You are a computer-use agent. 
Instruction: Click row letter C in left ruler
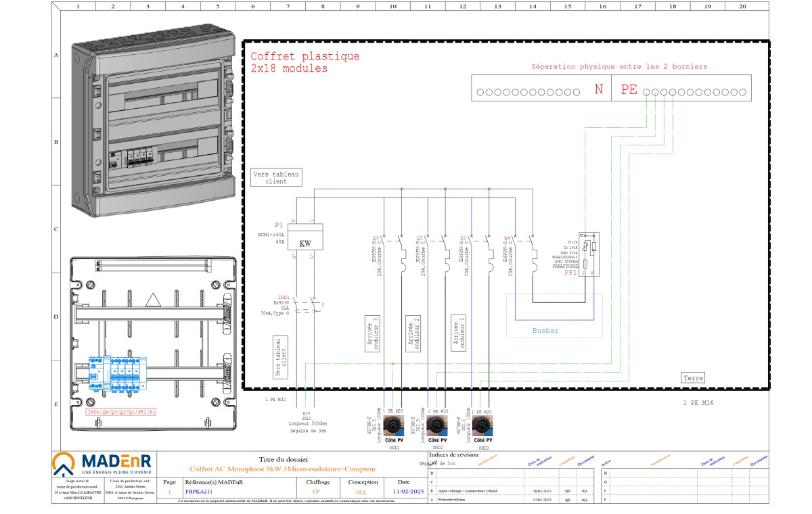pos(56,229)
